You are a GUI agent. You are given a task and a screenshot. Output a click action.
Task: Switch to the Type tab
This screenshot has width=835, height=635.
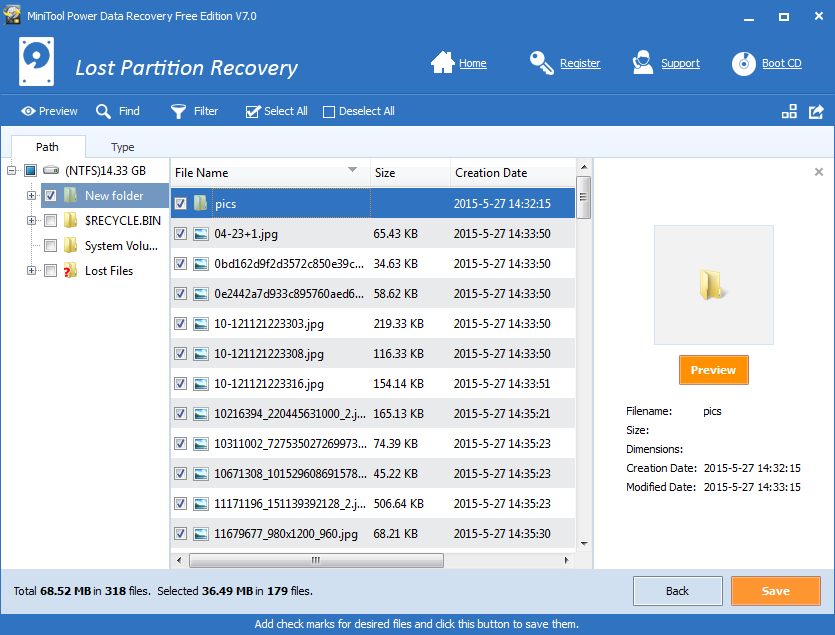[122, 147]
